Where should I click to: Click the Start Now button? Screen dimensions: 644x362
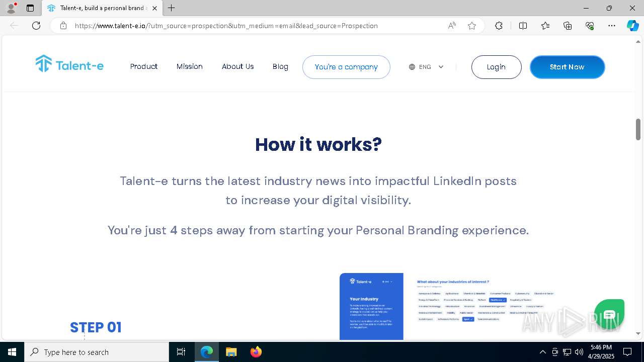click(567, 67)
